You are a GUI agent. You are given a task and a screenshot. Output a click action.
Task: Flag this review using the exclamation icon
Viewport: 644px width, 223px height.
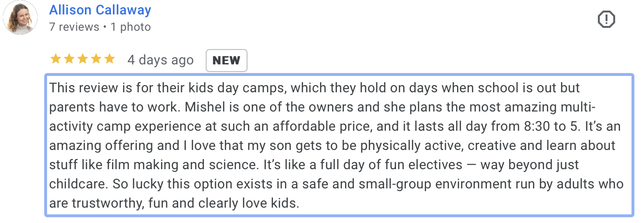(607, 19)
